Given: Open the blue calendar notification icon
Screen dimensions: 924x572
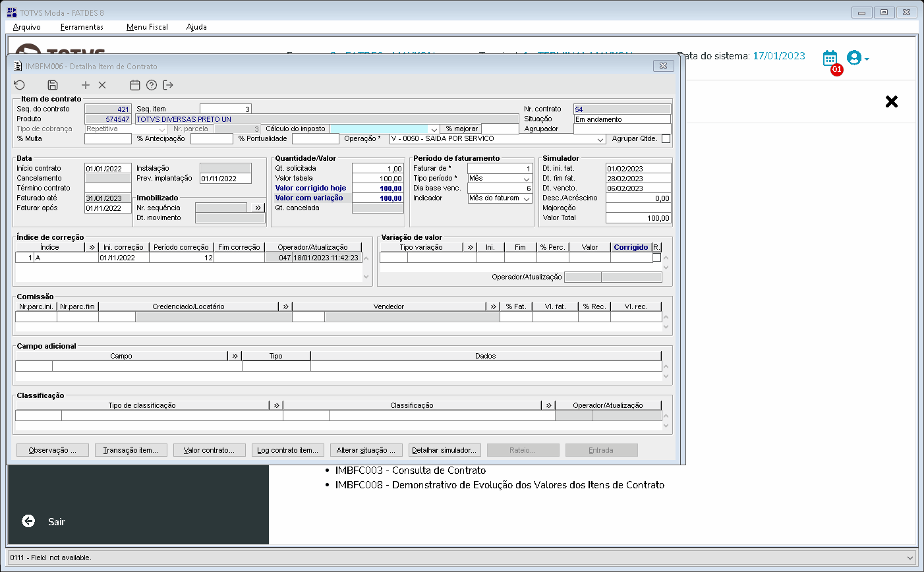Looking at the screenshot, I should pos(830,58).
